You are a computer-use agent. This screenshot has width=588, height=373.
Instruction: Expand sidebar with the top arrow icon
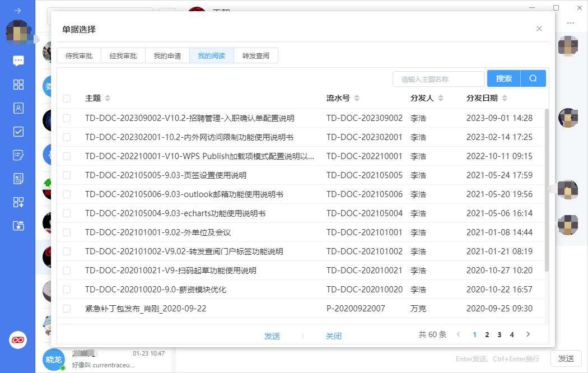[18, 11]
